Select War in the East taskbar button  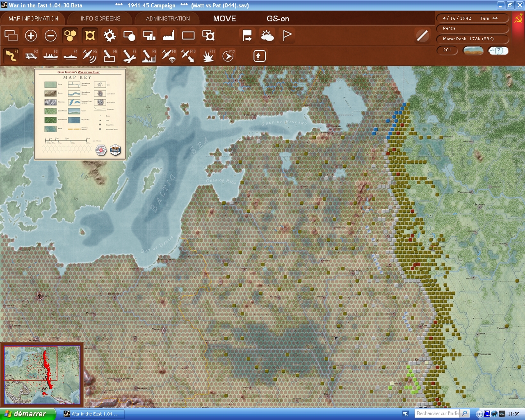pyautogui.click(x=92, y=414)
